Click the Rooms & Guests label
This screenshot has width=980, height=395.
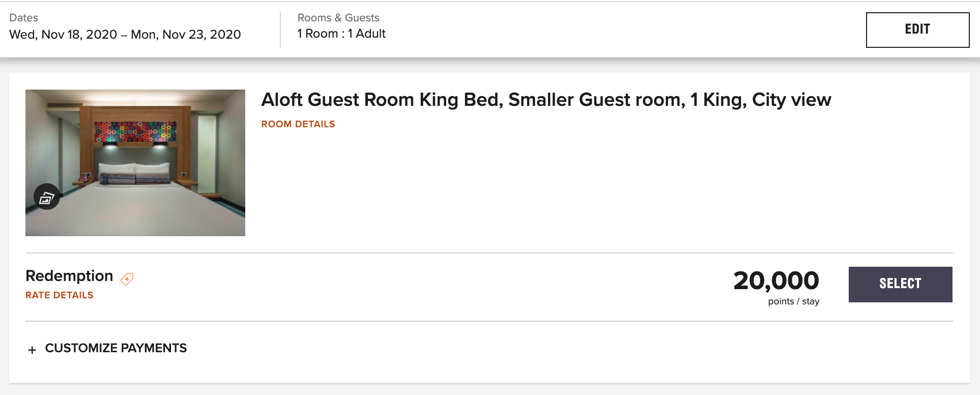(x=338, y=18)
